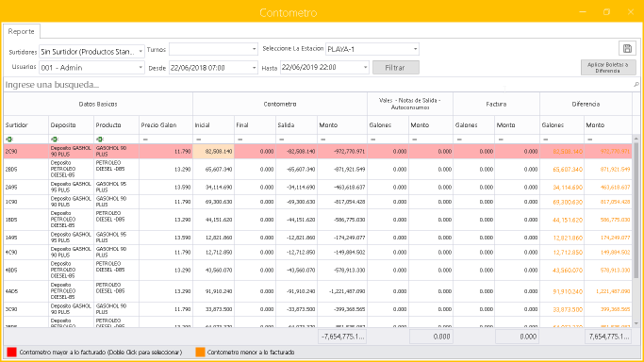
Task: Select the 3C90 surtidor row cell
Action: click(x=25, y=309)
